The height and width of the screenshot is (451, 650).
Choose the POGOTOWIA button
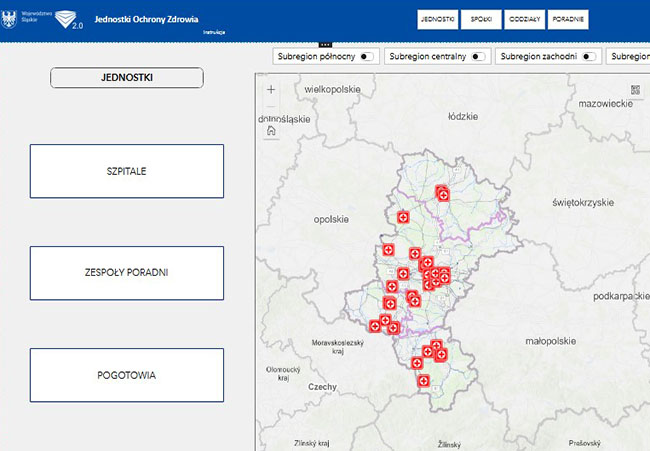click(126, 375)
